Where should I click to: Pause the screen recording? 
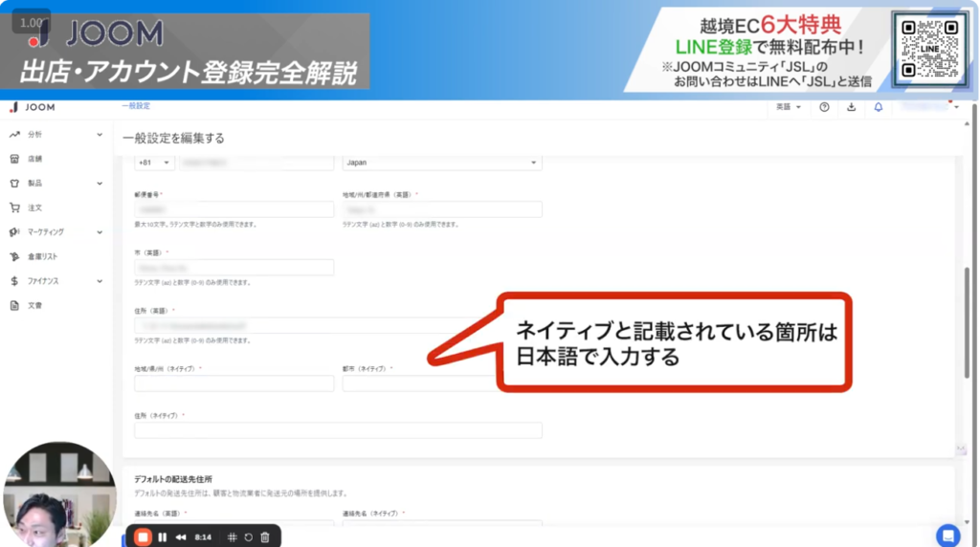pos(162,536)
